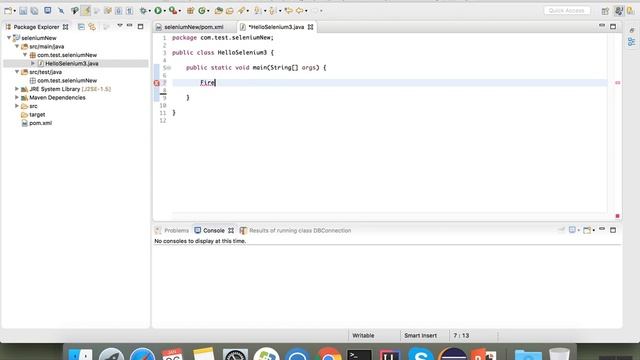Click the Save All toolbar icon

[34, 11]
